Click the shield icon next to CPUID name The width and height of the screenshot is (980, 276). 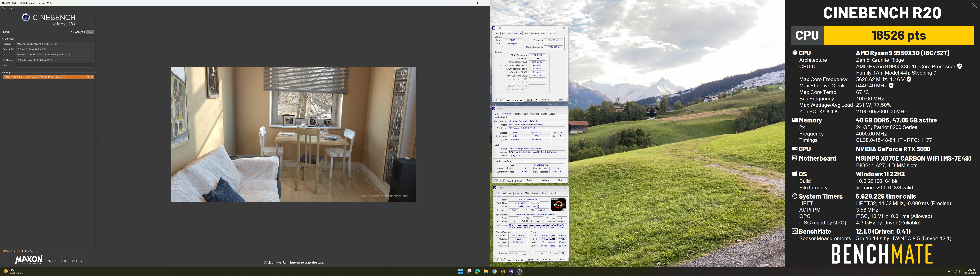(959, 66)
